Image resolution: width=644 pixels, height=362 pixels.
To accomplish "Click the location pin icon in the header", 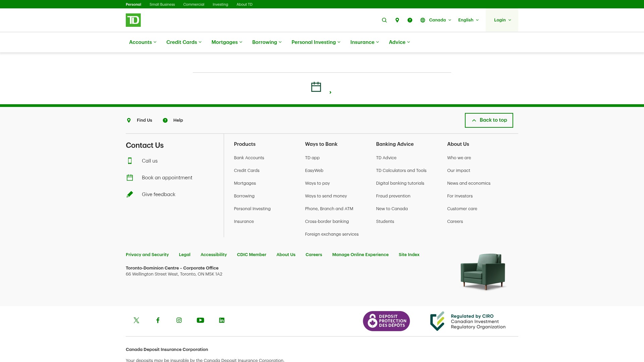I will [397, 20].
